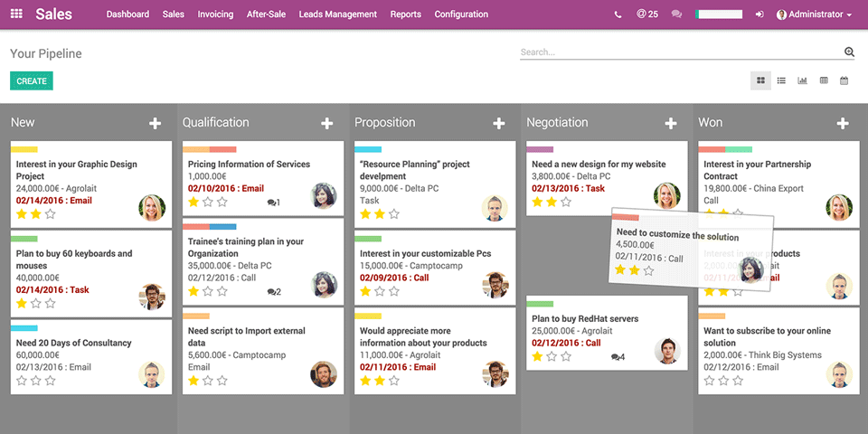This screenshot has width=868, height=434.
Task: Add a quick card in the New column
Action: pyautogui.click(x=155, y=123)
